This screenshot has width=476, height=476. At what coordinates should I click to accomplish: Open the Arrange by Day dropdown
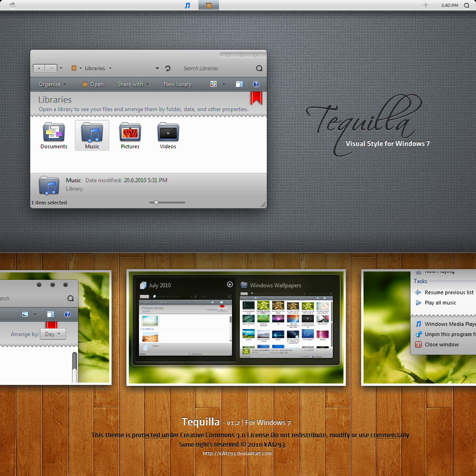coord(53,334)
